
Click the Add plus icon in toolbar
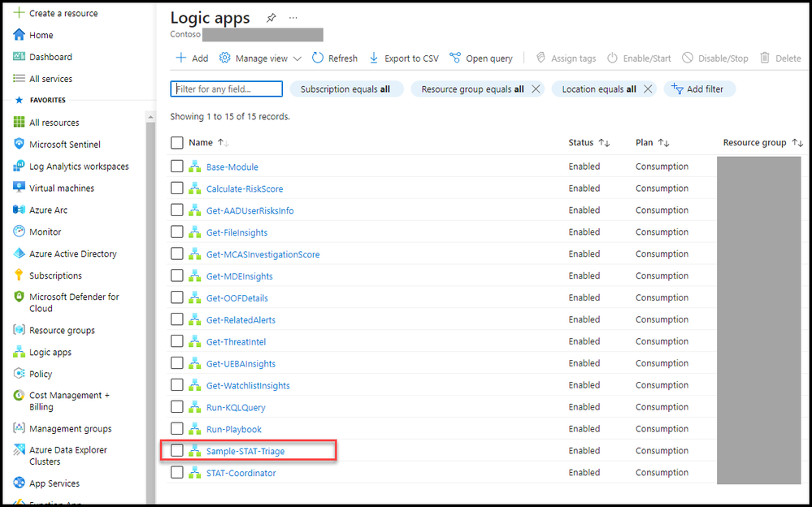coord(180,58)
